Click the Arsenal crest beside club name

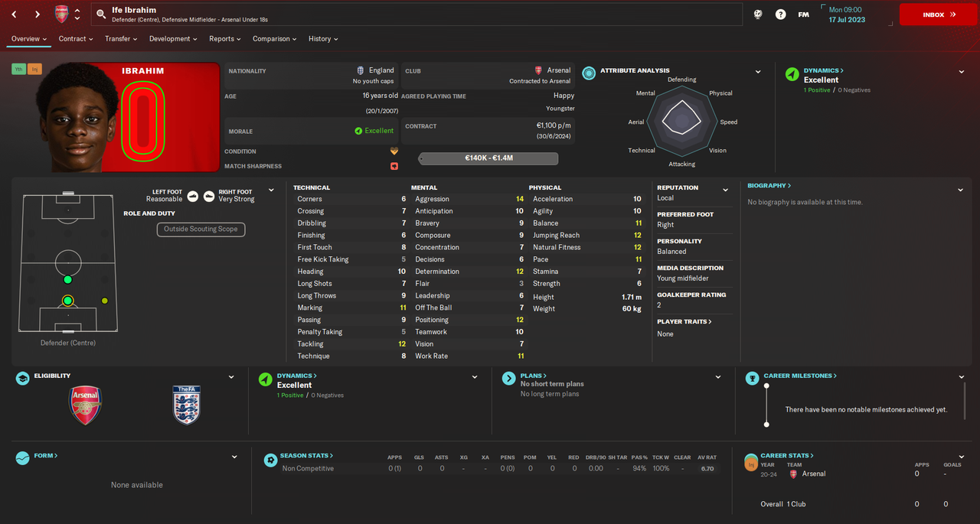[539, 70]
